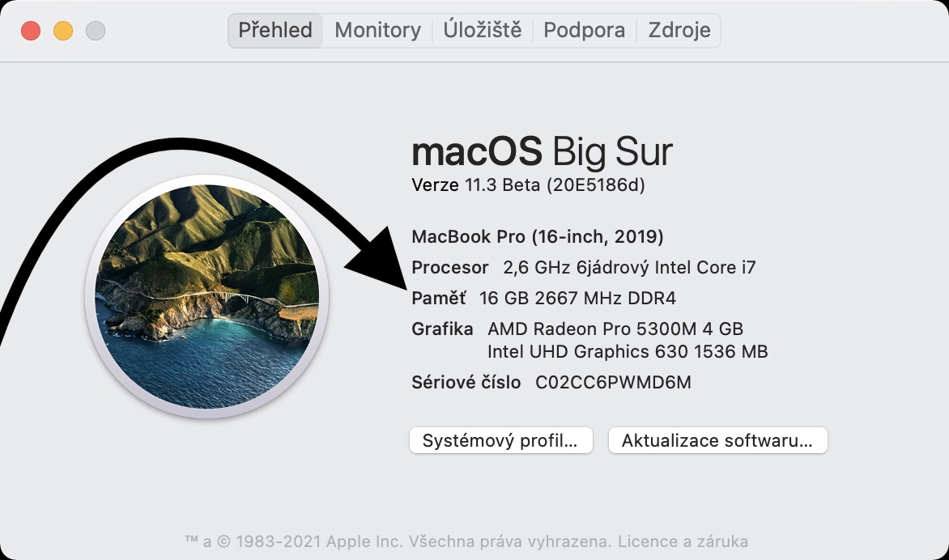Select the Úložiště tab

[x=483, y=31]
